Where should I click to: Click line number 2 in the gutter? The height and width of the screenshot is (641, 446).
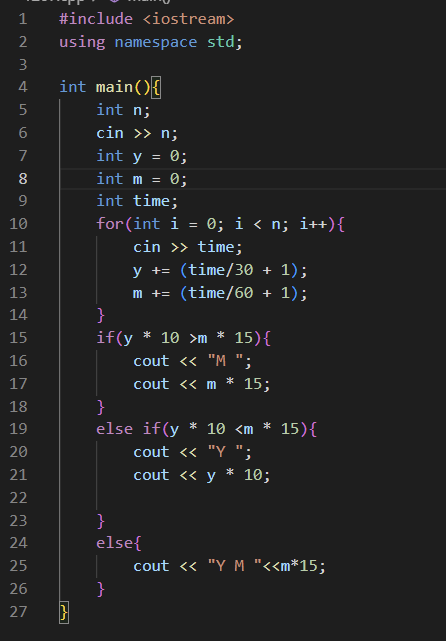(23, 42)
